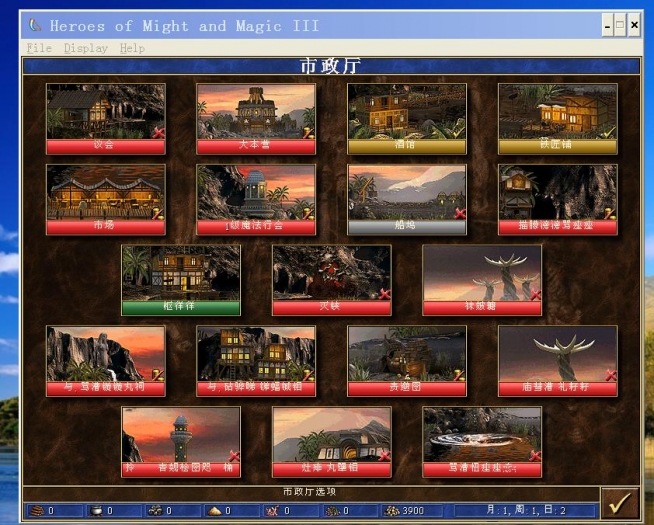This screenshot has height=525, width=654.
Task: Click the gold cost marker on 大本营 card
Action: [308, 133]
